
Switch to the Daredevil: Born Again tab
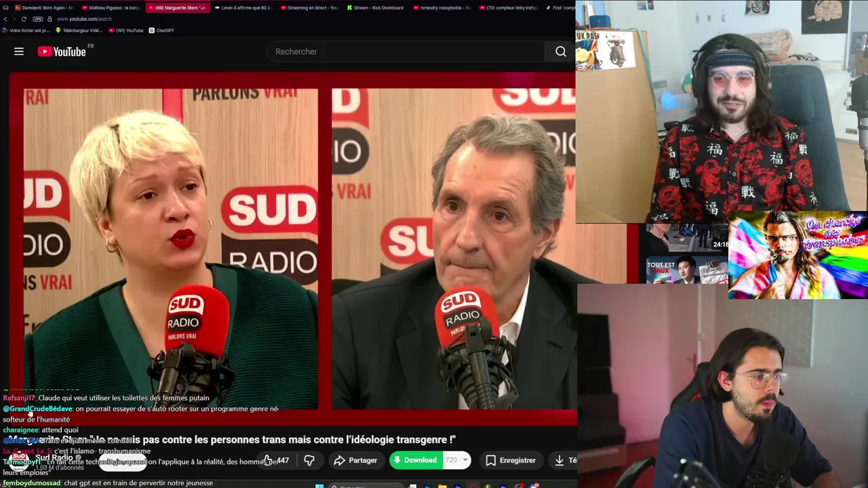click(x=43, y=7)
